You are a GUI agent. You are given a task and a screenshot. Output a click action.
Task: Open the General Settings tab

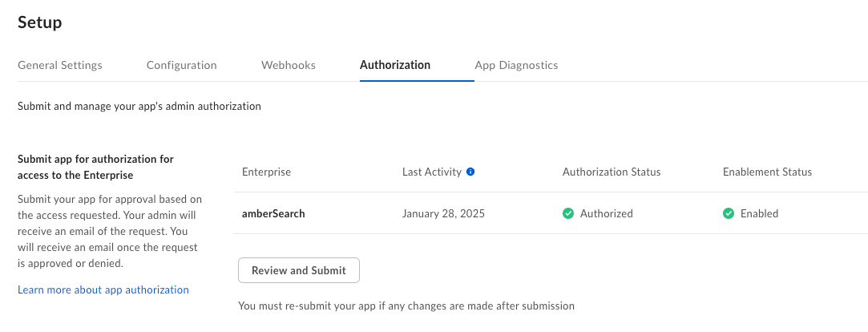point(60,65)
